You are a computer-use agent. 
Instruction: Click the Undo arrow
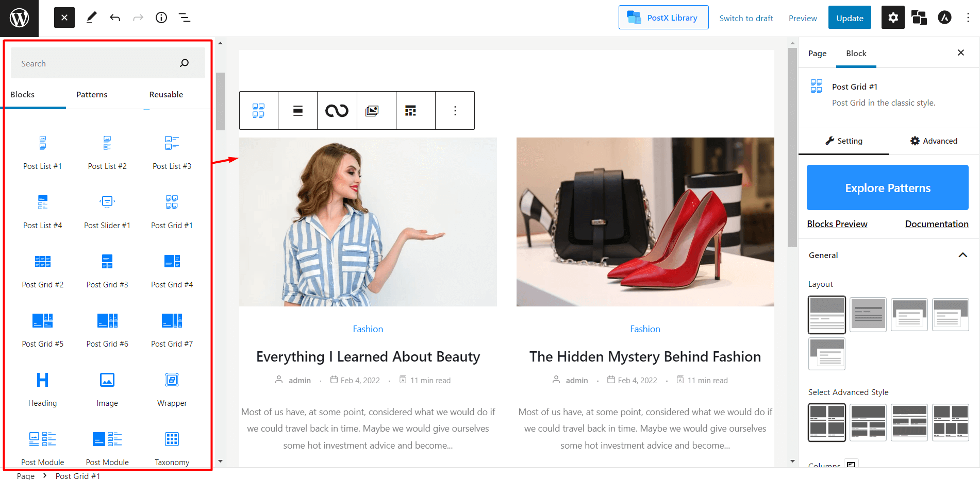tap(115, 18)
